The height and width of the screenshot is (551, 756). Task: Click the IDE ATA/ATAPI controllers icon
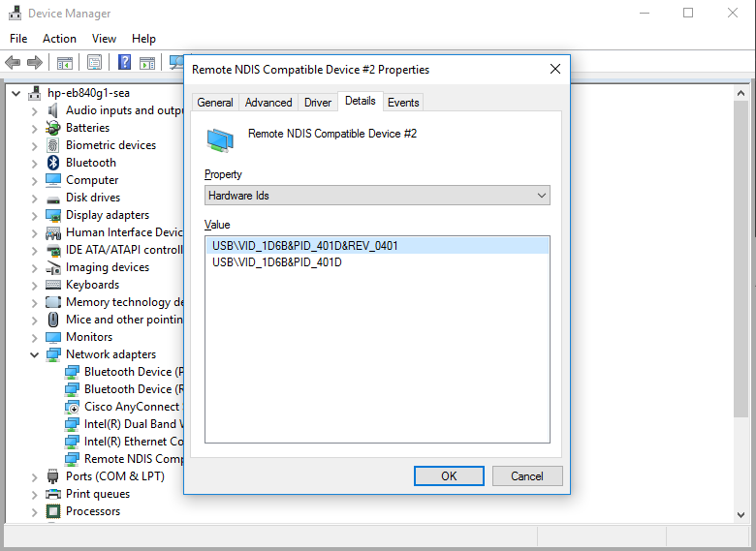pyautogui.click(x=53, y=250)
